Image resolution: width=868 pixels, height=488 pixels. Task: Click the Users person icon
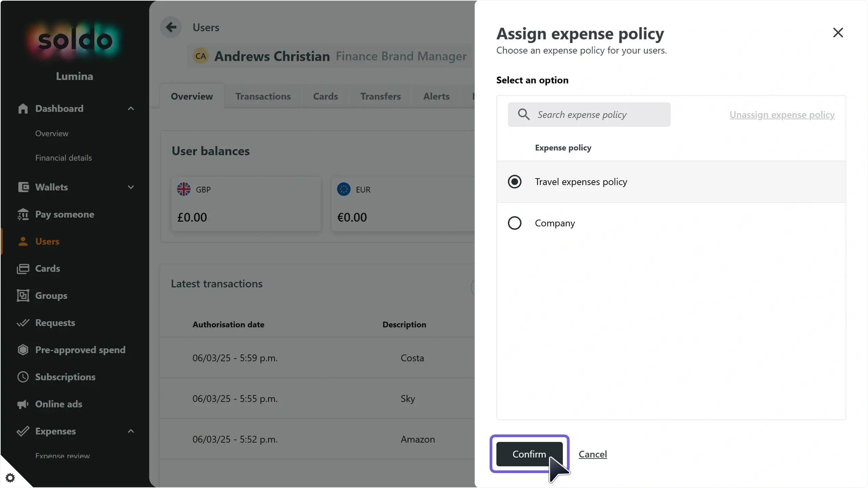(x=23, y=241)
